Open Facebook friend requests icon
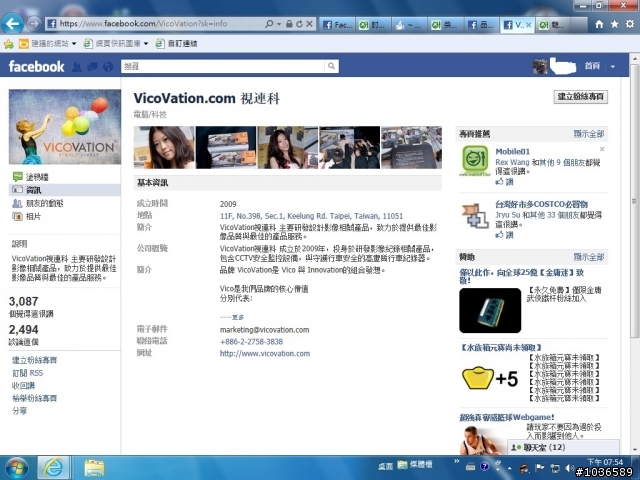 pyautogui.click(x=77, y=67)
